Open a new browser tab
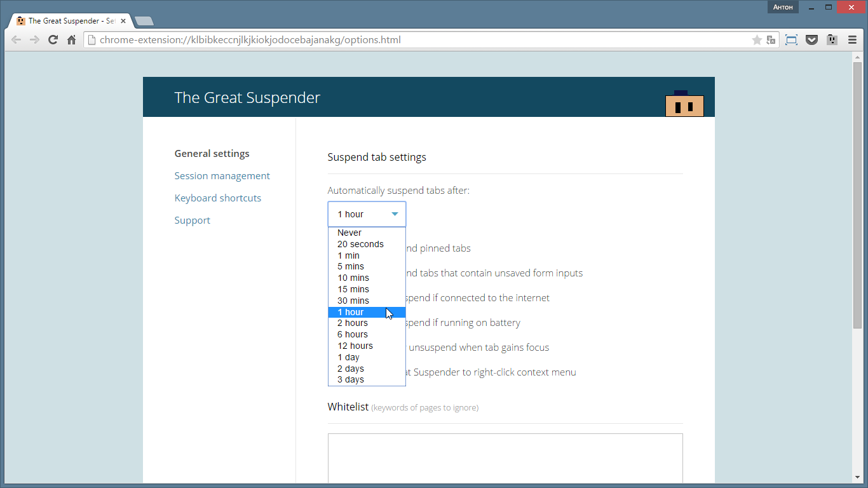868x488 pixels. 144,21
